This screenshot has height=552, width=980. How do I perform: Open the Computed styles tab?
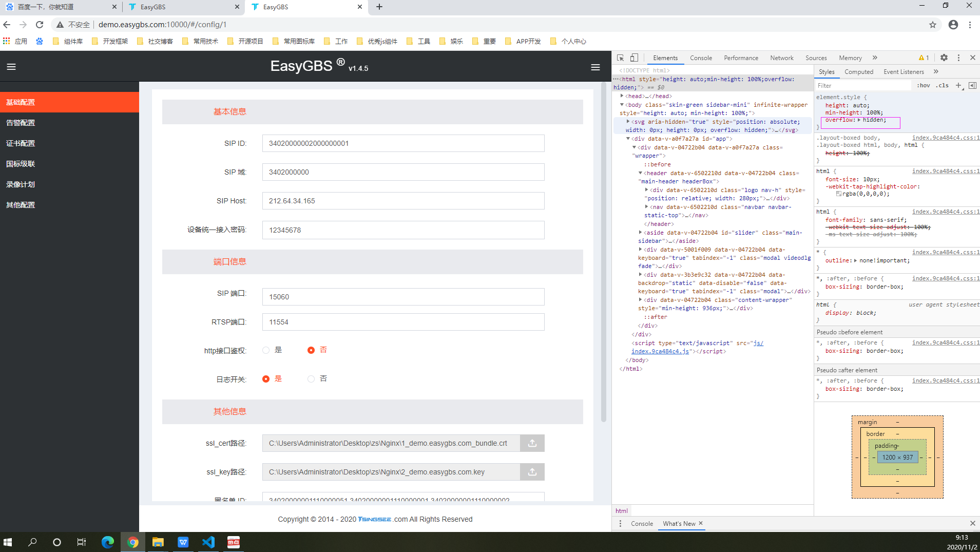pos(858,71)
